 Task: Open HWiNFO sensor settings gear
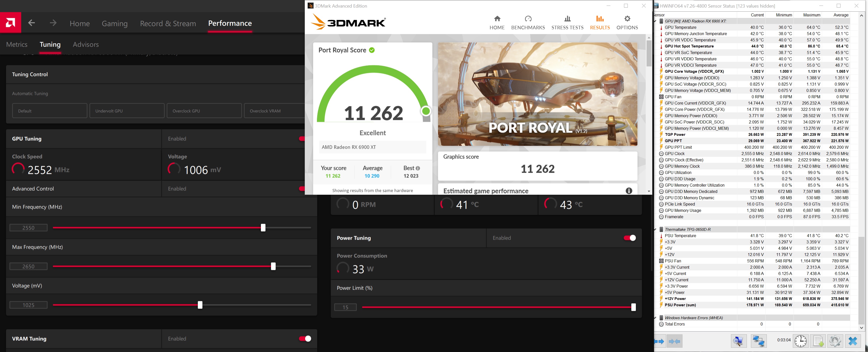(x=835, y=341)
